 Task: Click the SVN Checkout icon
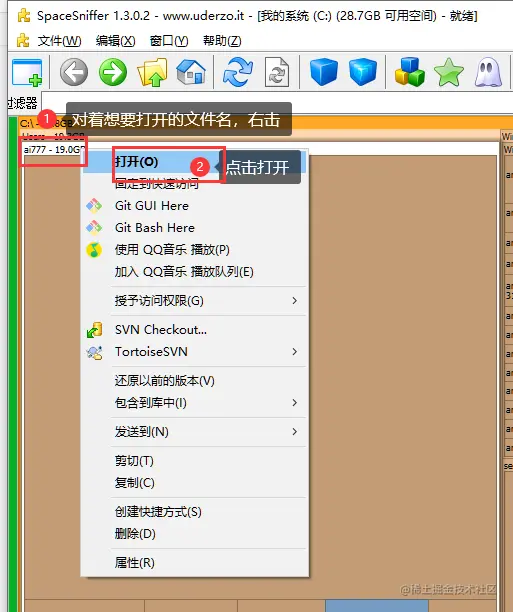[94, 330]
